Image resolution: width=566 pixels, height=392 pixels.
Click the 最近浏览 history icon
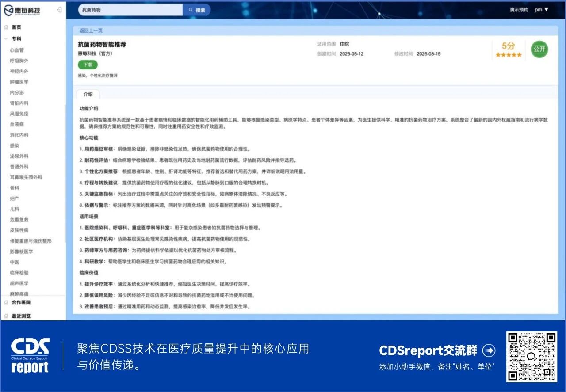pos(6,316)
